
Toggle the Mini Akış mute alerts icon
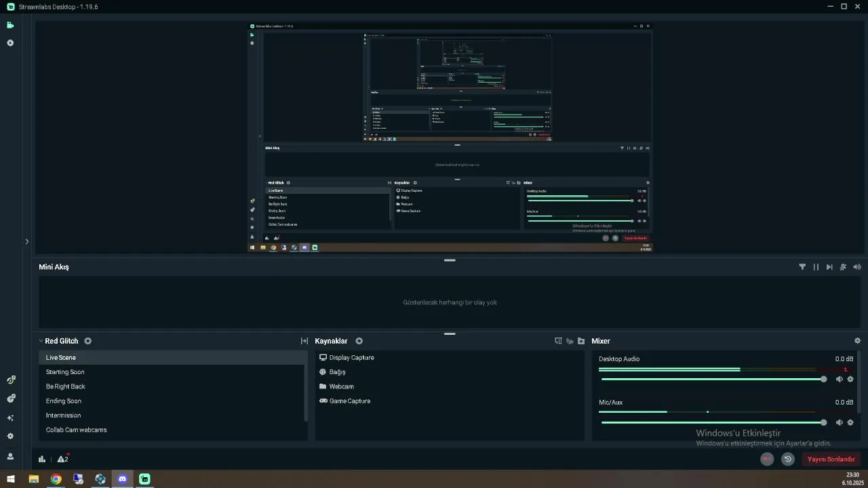click(x=844, y=267)
